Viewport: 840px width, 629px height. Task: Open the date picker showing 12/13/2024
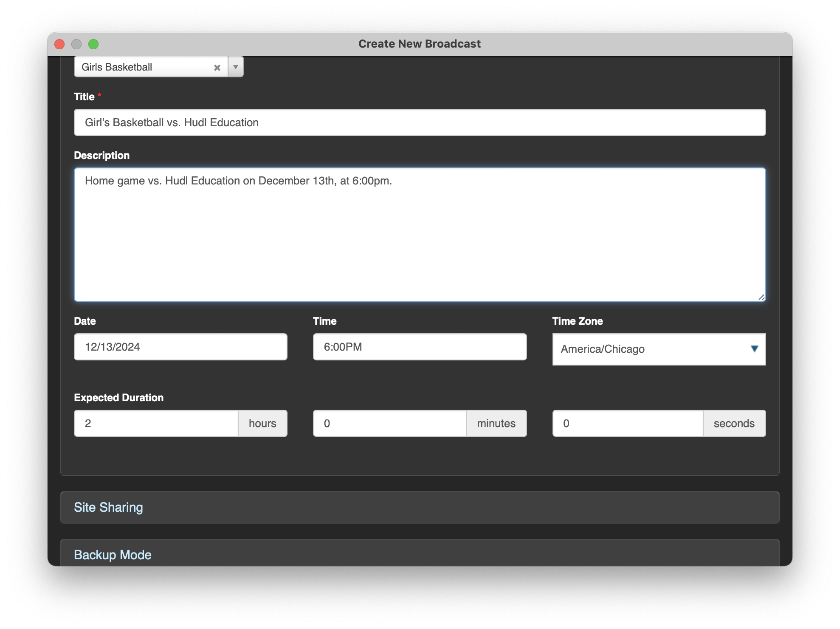(x=180, y=347)
